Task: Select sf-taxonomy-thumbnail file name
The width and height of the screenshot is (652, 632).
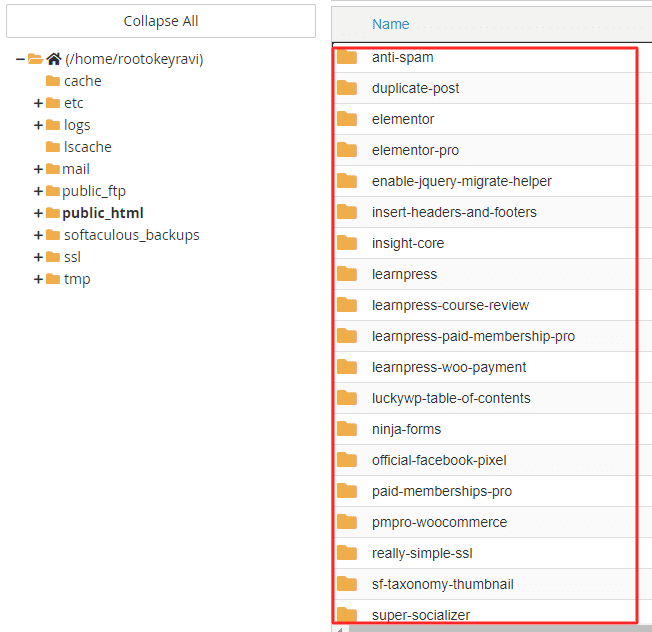Action: [442, 584]
